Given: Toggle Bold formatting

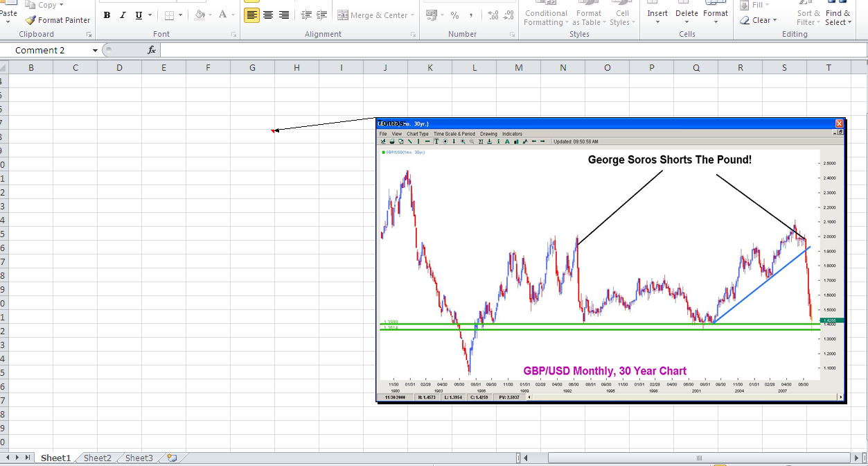Looking at the screenshot, I should tap(107, 15).
